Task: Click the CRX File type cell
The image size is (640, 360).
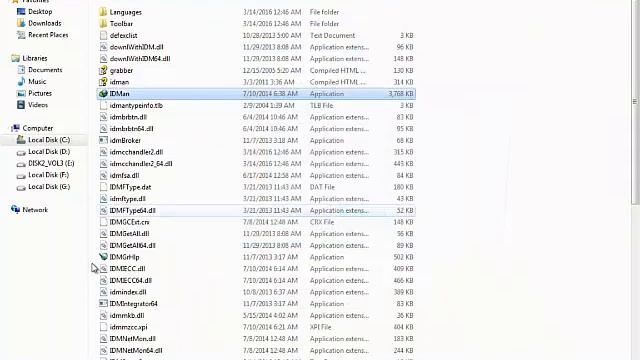Action: click(x=322, y=222)
